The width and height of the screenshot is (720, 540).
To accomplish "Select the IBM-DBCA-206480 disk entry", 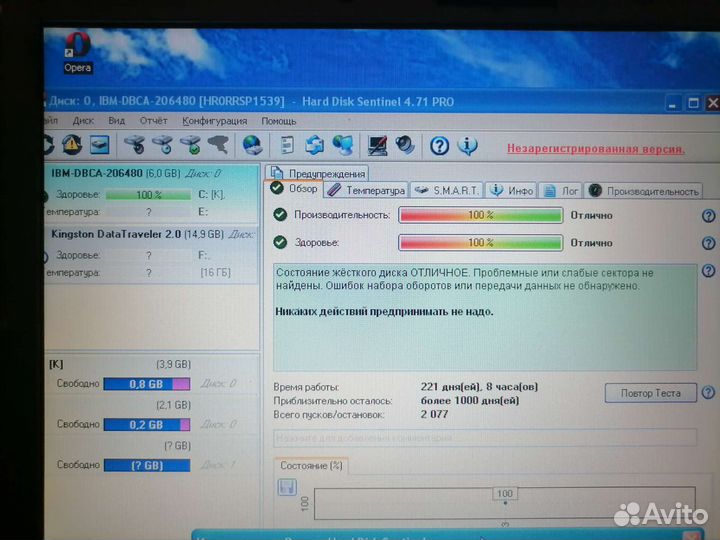I will click(152, 193).
